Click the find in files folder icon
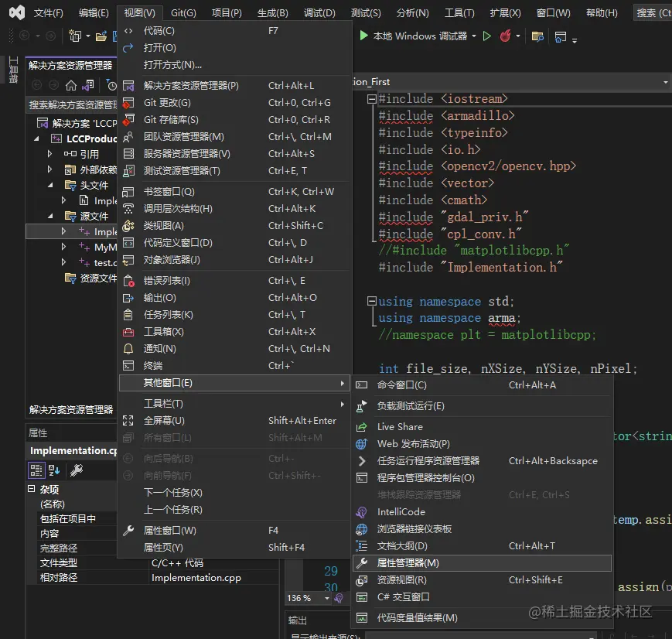The height and width of the screenshot is (639, 672). click(x=537, y=36)
